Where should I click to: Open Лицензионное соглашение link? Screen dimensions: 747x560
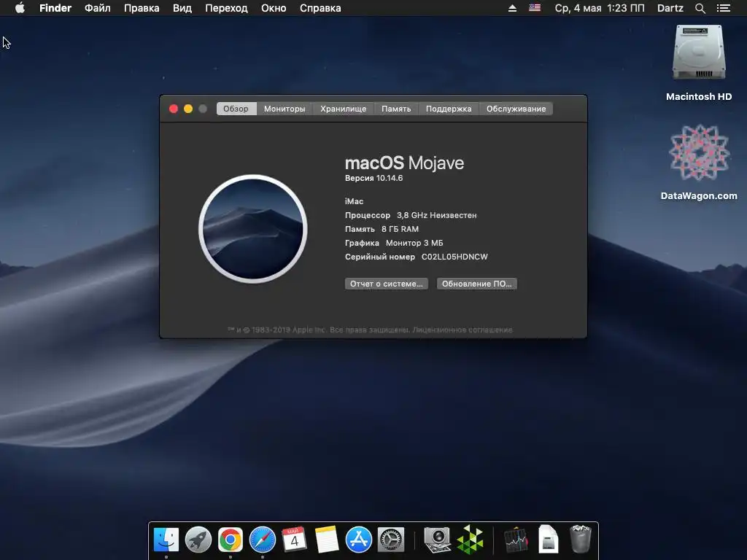click(462, 330)
